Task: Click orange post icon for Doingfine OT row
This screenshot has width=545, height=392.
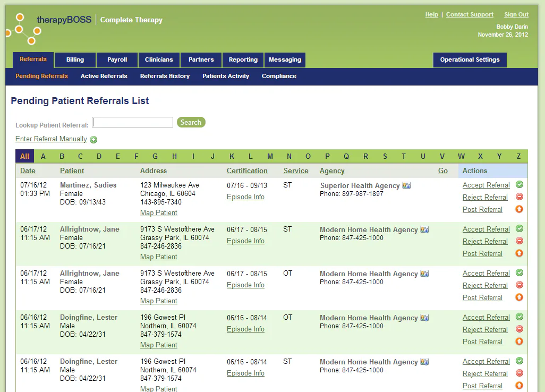Action: click(520, 341)
